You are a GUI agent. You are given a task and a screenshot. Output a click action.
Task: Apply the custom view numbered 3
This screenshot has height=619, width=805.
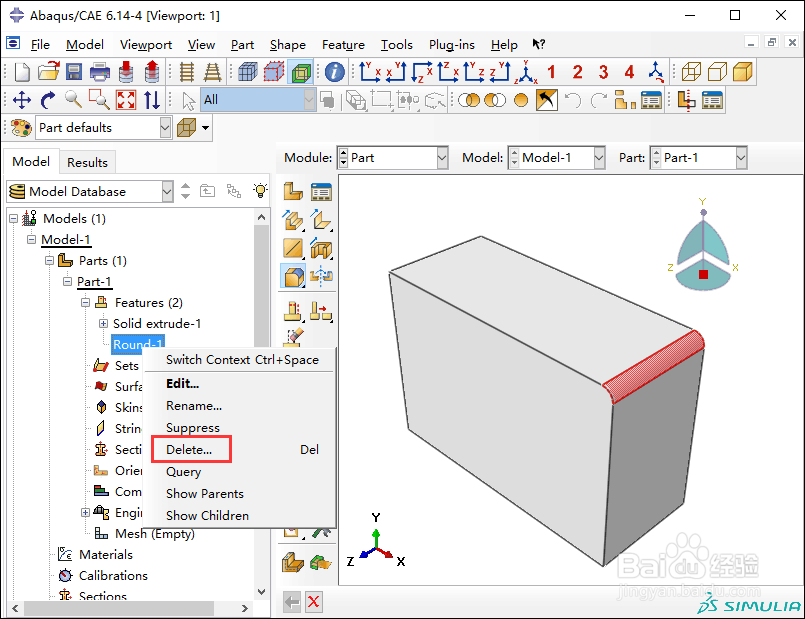click(603, 72)
